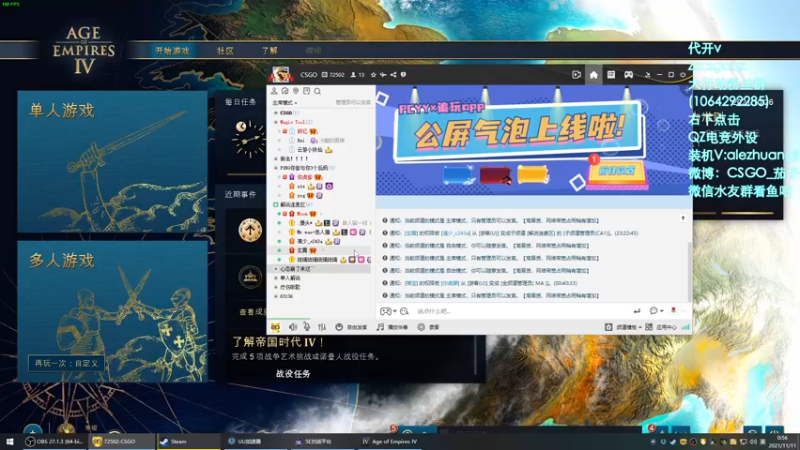Open the Windows Start menu
Screen dimensions: 800x450
(10, 441)
